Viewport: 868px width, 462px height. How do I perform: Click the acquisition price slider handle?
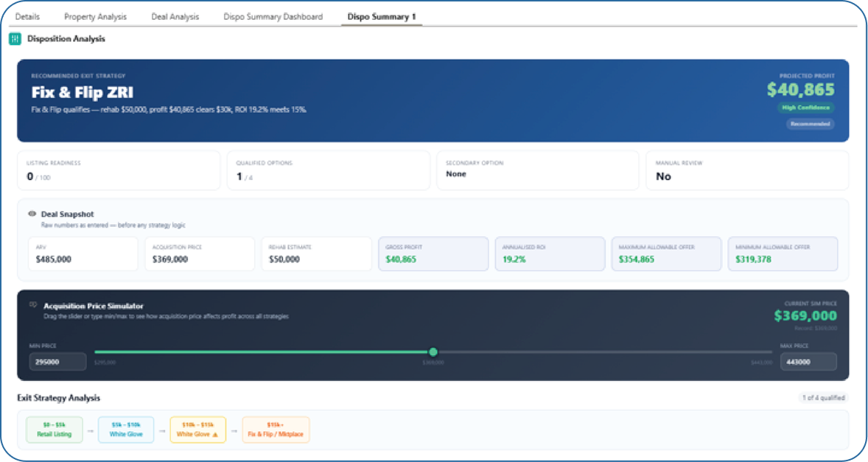[x=433, y=352]
